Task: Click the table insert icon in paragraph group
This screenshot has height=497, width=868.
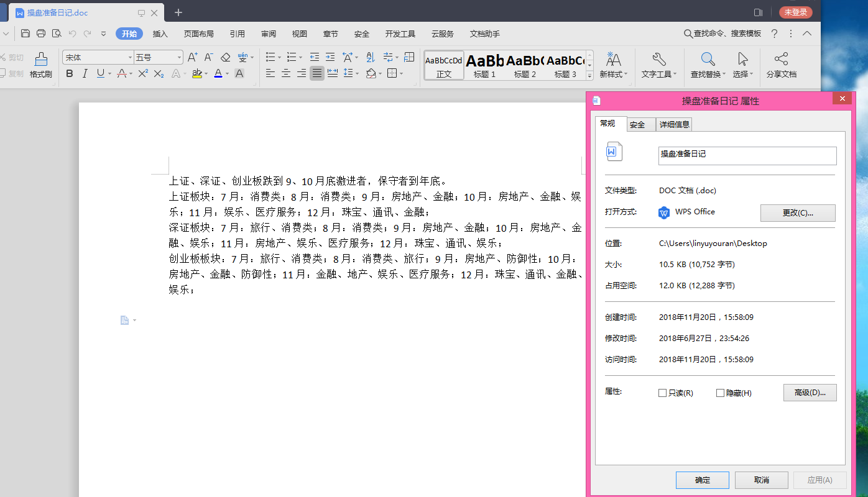Action: tap(409, 57)
